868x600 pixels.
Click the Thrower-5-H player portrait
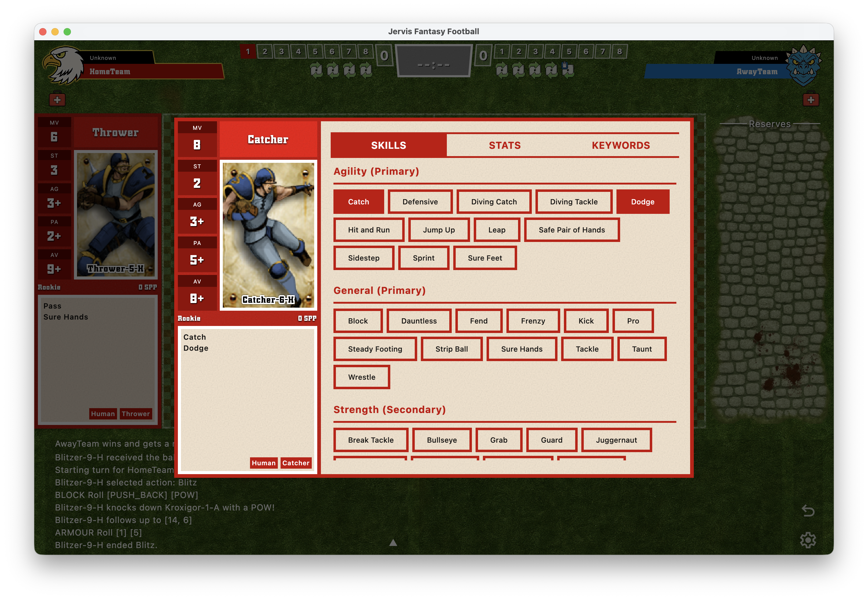coord(116,215)
